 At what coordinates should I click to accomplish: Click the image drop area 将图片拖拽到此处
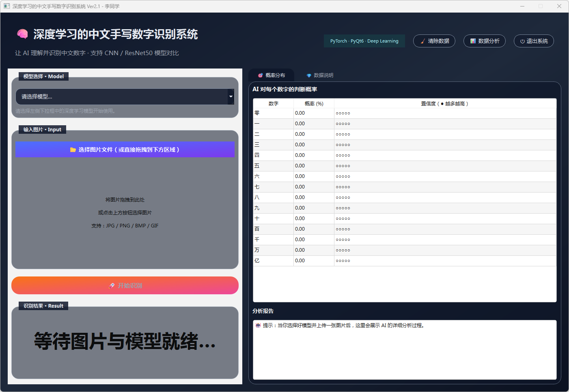125,212
